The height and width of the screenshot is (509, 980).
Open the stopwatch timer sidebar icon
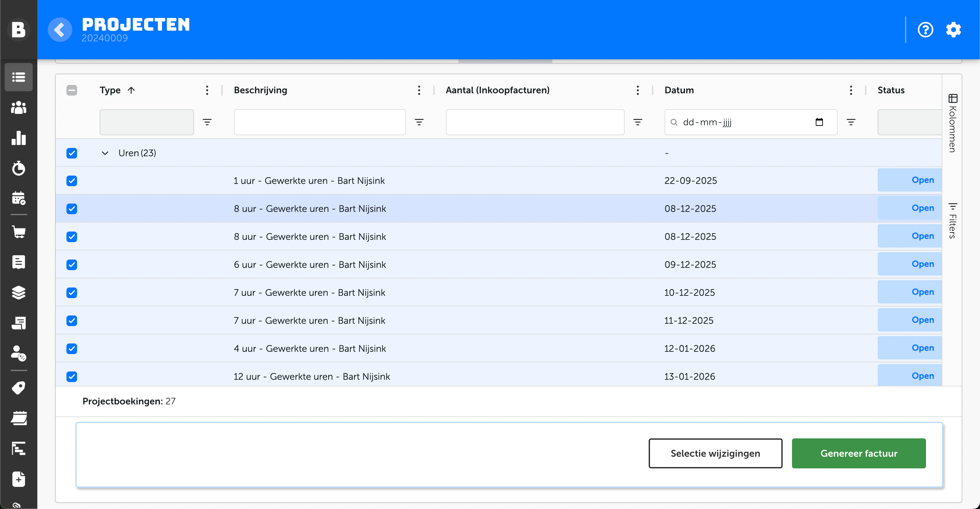click(x=18, y=168)
